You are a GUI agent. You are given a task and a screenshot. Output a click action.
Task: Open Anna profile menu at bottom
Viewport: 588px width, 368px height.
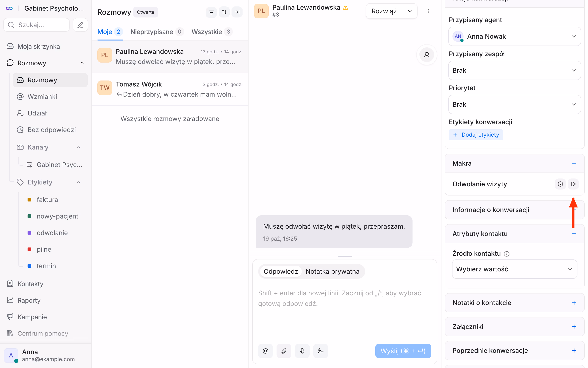[46, 355]
